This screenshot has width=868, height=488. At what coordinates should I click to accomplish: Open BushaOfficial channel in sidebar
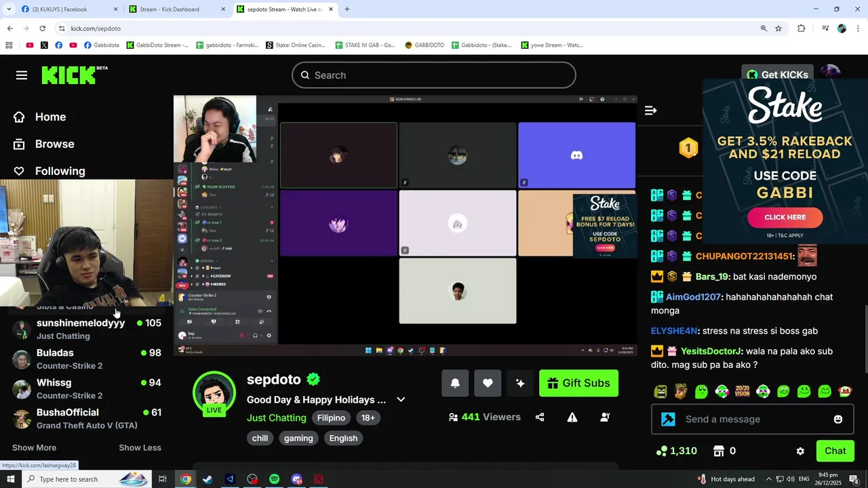pos(87,418)
